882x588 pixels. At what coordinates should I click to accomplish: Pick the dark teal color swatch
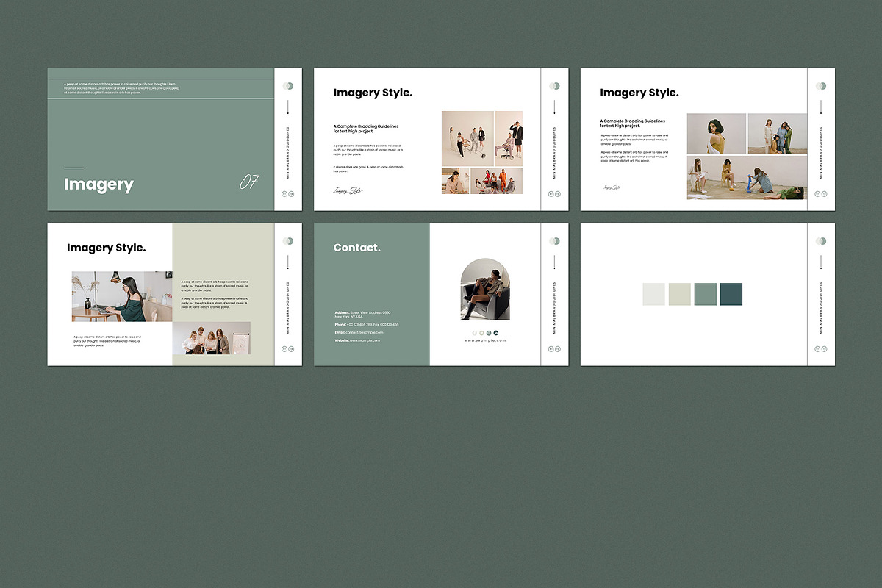[x=731, y=294]
